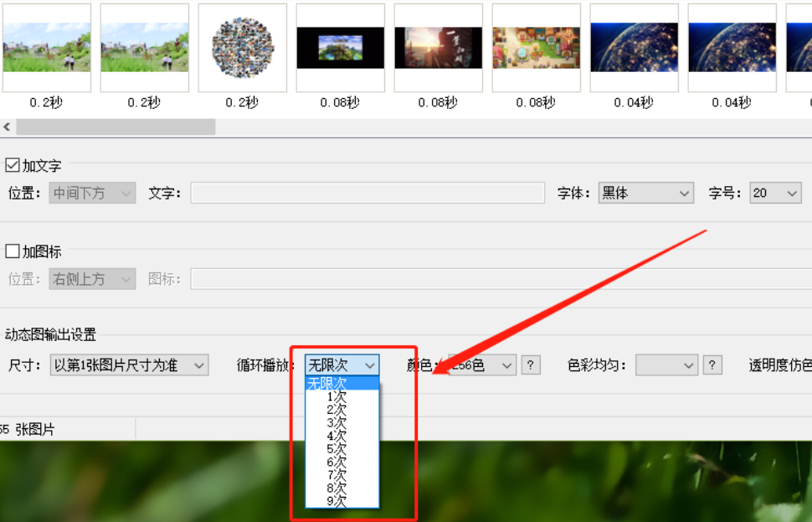Select the cartoon town 0.08秒 frame
The height and width of the screenshot is (522, 812).
(536, 48)
